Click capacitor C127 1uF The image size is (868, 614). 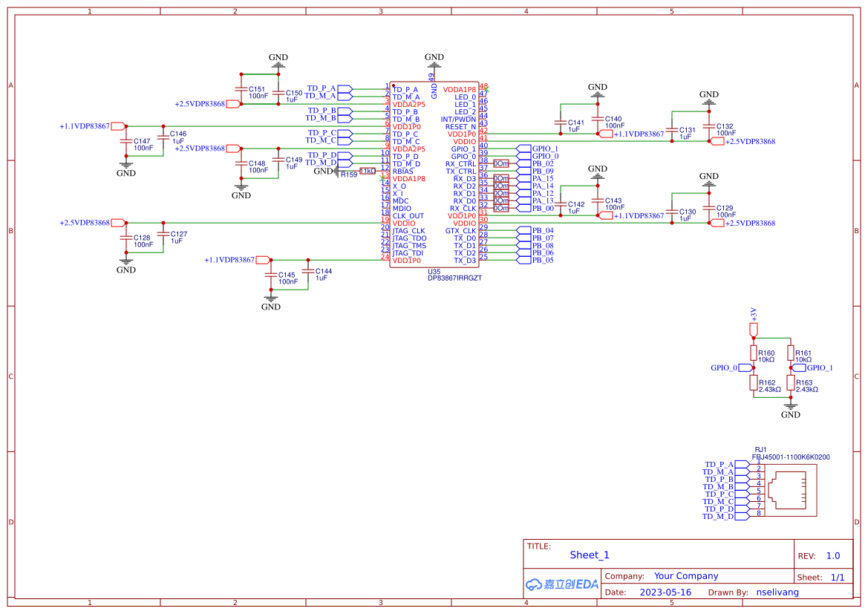163,234
